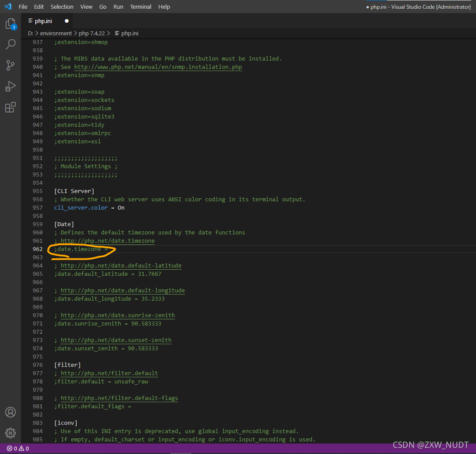The image size is (476, 454).
Task: Open the date.sunset-zenith link
Action: [116, 340]
